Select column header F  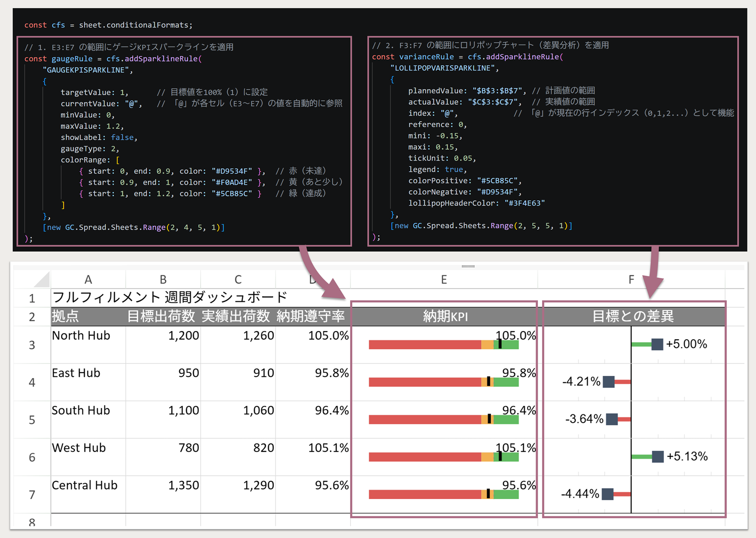pyautogui.click(x=631, y=279)
